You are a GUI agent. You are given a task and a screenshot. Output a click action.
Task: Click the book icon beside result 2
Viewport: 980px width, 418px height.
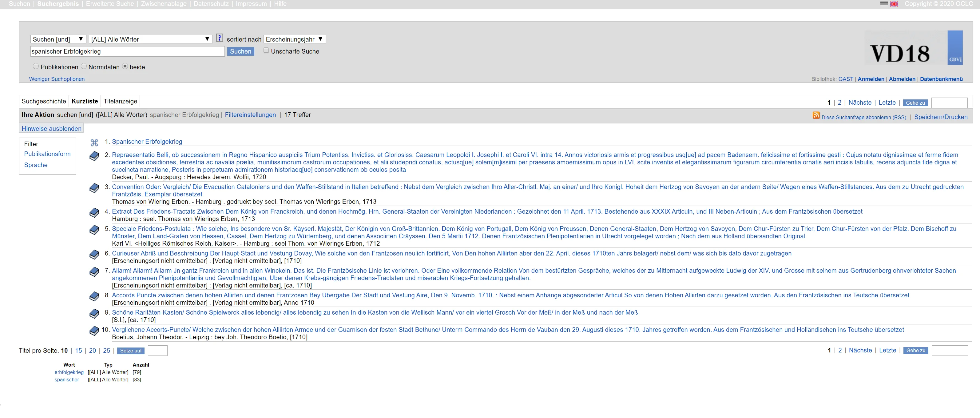94,156
